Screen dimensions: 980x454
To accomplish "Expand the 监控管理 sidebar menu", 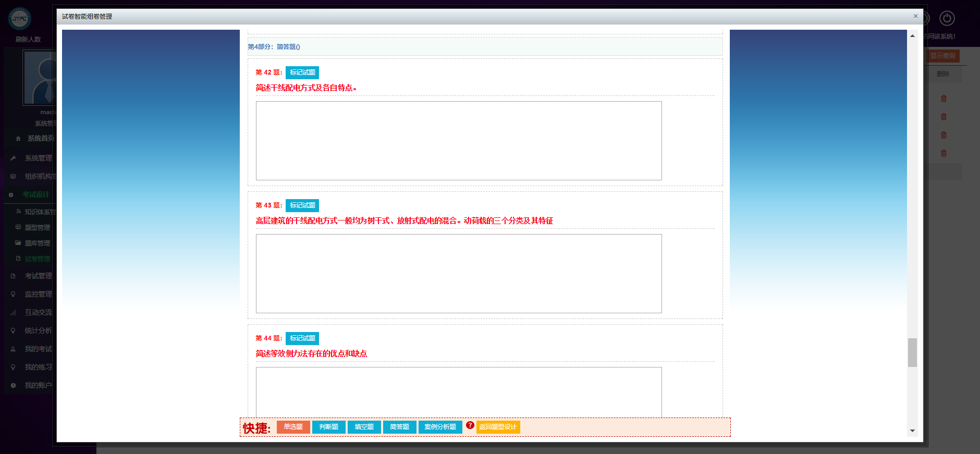I will pos(38,294).
